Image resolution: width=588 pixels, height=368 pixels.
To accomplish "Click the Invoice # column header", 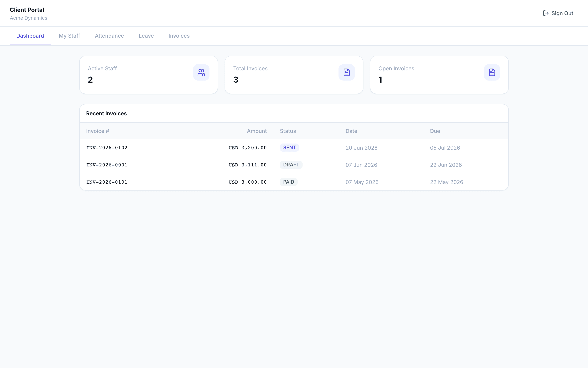I will tap(98, 131).
